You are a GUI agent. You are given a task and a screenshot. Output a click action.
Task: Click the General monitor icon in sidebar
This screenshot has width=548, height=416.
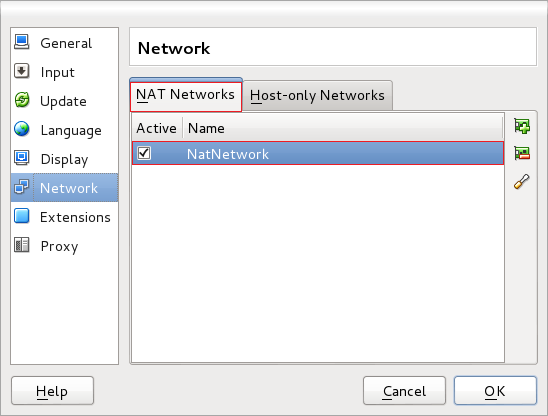pyautogui.click(x=22, y=43)
